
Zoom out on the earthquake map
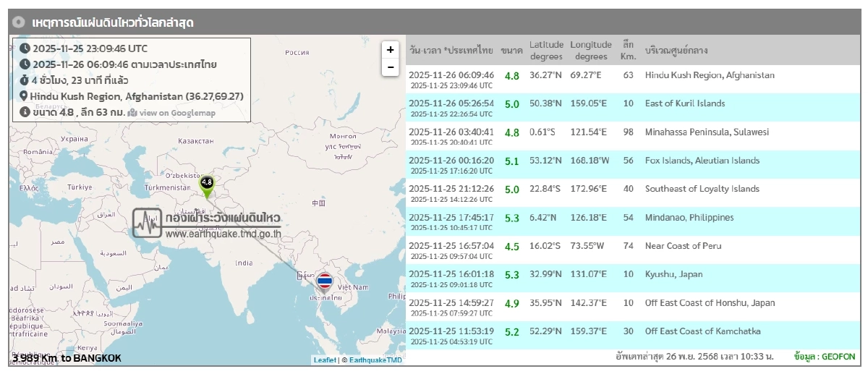tap(390, 67)
